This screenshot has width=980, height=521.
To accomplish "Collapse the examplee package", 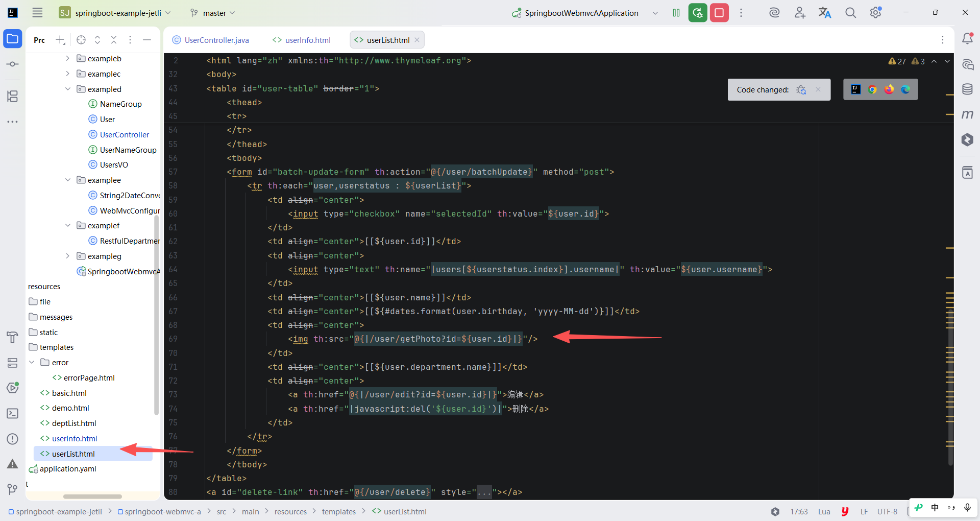I will [x=67, y=180].
